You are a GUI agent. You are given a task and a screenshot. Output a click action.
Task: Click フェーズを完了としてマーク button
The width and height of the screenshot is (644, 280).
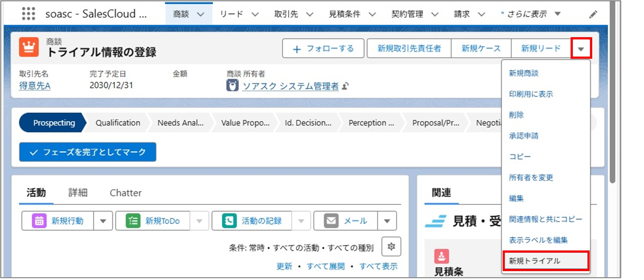88,152
